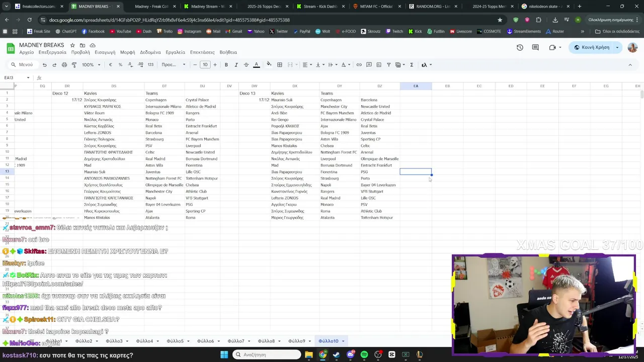This screenshot has width=644, height=362.
Task: Bookmark this page with the star
Action: (500, 20)
